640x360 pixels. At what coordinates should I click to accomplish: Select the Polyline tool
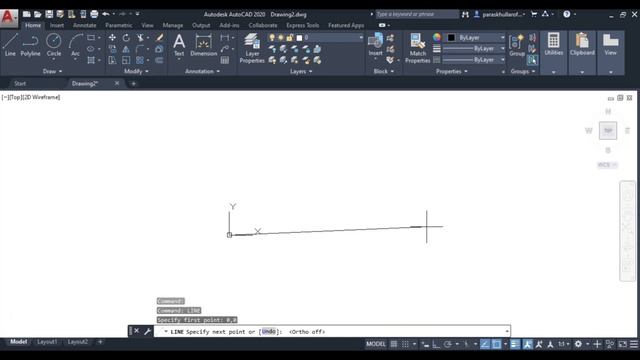pyautogui.click(x=30, y=45)
